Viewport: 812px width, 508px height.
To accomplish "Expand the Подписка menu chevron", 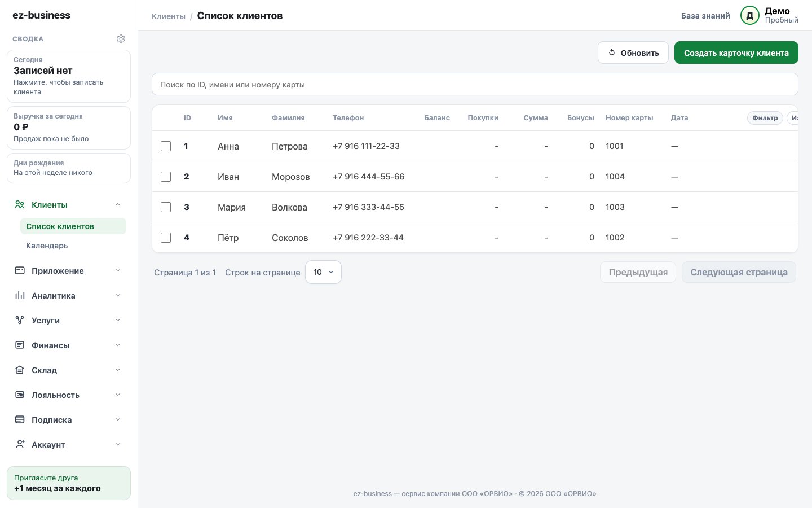I will point(118,420).
